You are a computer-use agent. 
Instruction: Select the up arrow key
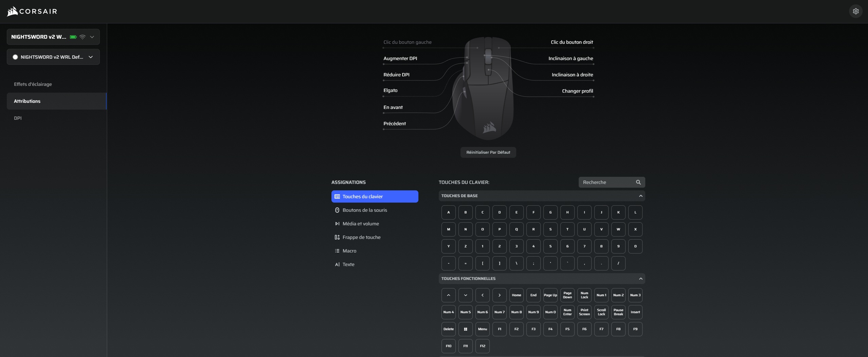(449, 295)
